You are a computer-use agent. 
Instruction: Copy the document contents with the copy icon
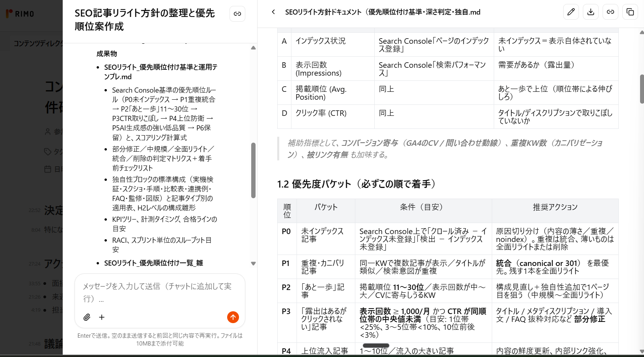630,12
